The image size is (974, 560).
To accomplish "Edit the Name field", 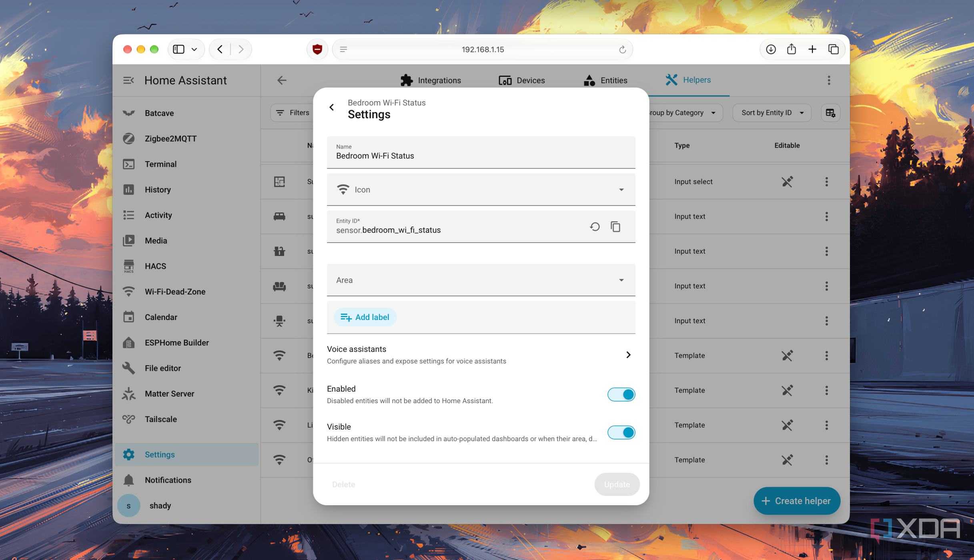I will click(x=481, y=152).
